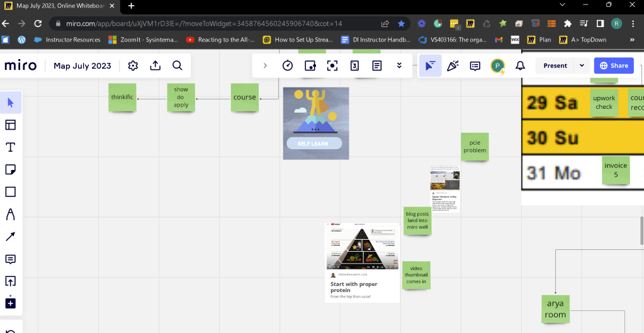The width and height of the screenshot is (644, 333).
Task: Click the reactions party popper icon
Action: pyautogui.click(x=453, y=65)
